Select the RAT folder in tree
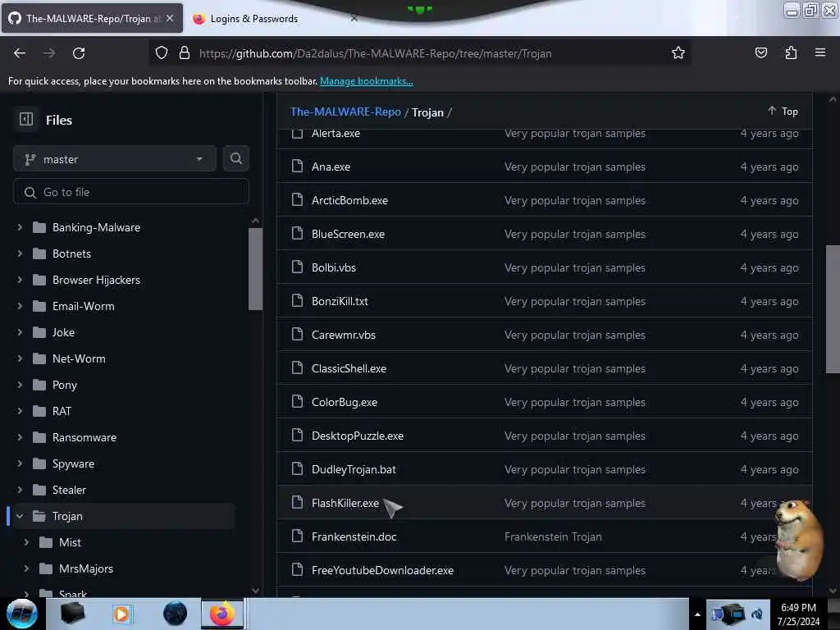This screenshot has height=630, width=840. pos(62,411)
